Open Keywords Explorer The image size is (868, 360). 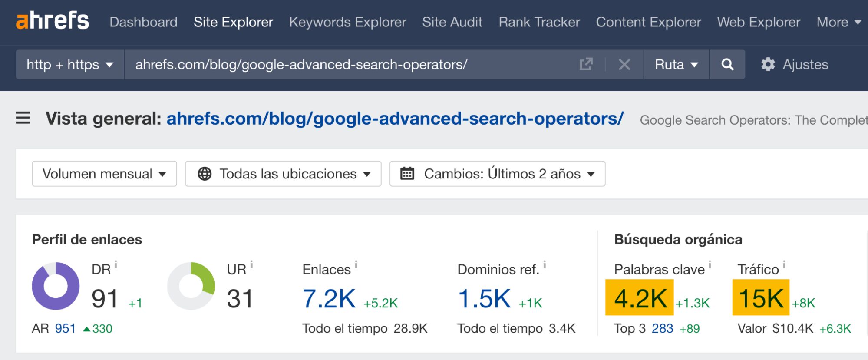[x=348, y=22]
